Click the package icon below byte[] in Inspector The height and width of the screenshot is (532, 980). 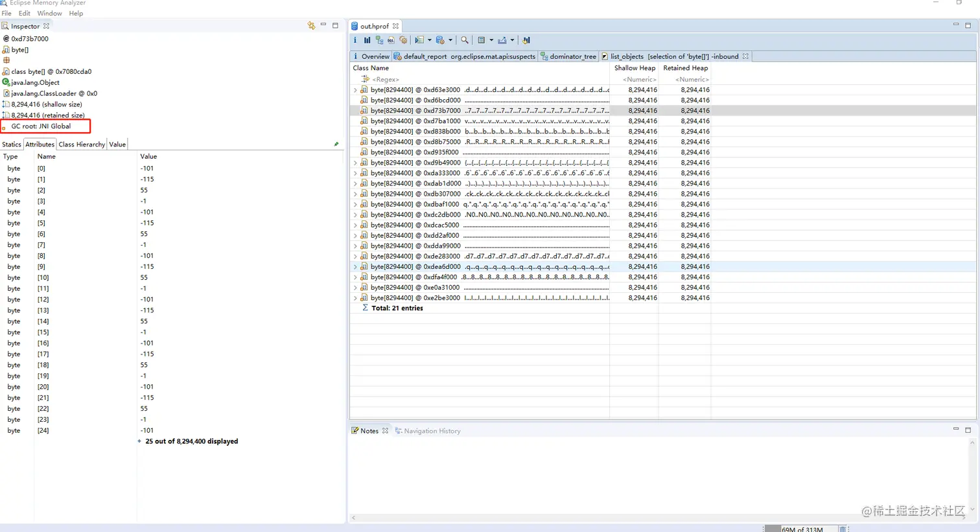click(x=6, y=60)
